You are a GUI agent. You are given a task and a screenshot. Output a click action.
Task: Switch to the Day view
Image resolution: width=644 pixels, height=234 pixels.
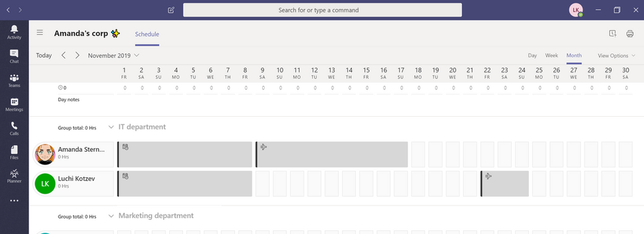[x=533, y=55]
